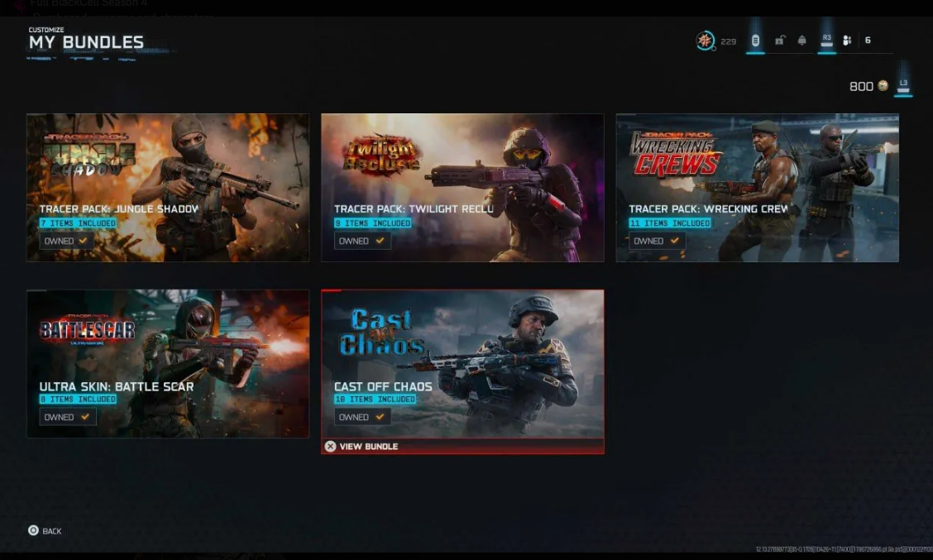This screenshot has width=933, height=560.
Task: Click the unlock padlock icon
Action: [779, 41]
